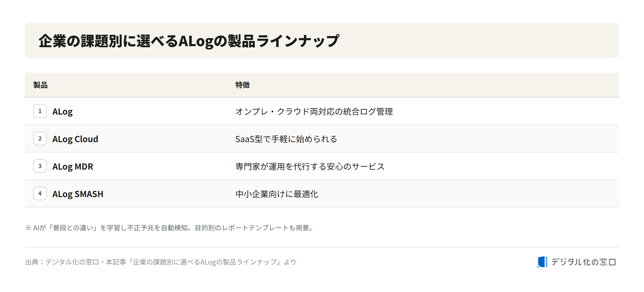The height and width of the screenshot is (292, 644).
Task: Select the ALog Cloud product name
Action: tap(75, 139)
